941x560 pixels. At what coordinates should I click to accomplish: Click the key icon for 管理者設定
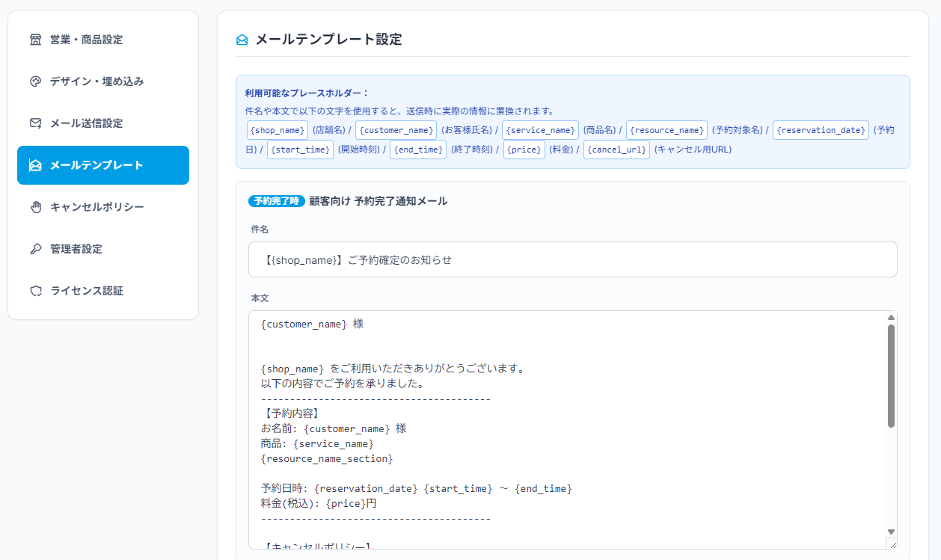pyautogui.click(x=35, y=249)
